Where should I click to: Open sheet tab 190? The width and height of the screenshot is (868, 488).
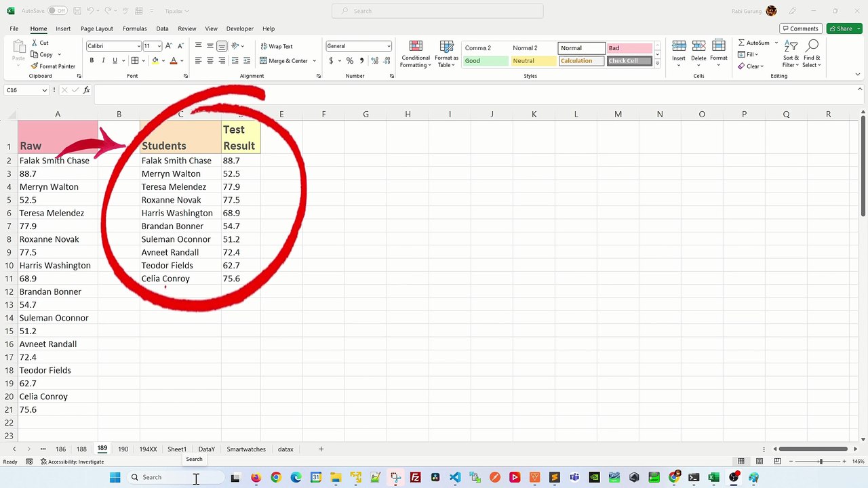tap(123, 449)
